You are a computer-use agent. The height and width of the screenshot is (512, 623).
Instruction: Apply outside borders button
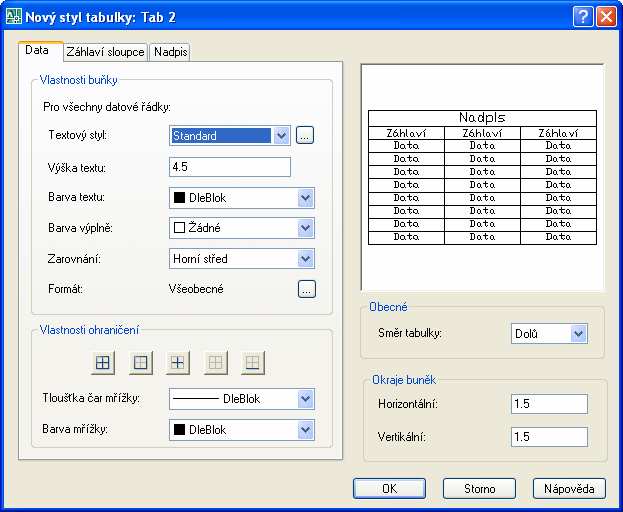tap(141, 363)
